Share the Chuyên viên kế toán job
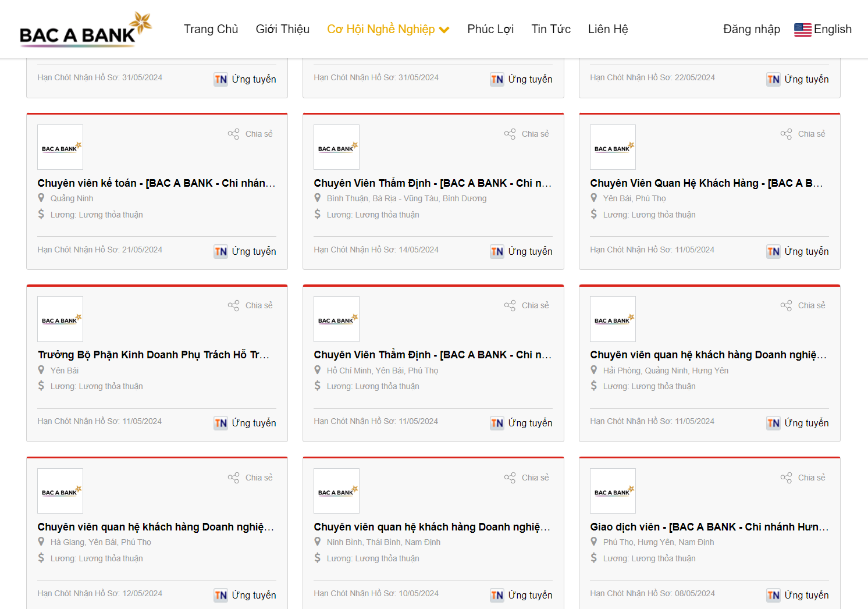The height and width of the screenshot is (609, 868). click(x=250, y=134)
